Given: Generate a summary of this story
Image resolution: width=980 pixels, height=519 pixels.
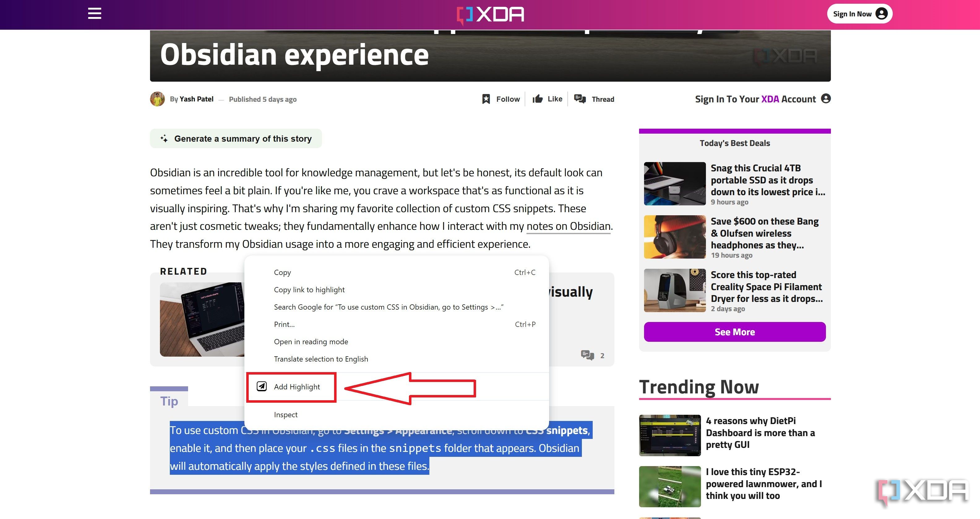Looking at the screenshot, I should pos(236,139).
